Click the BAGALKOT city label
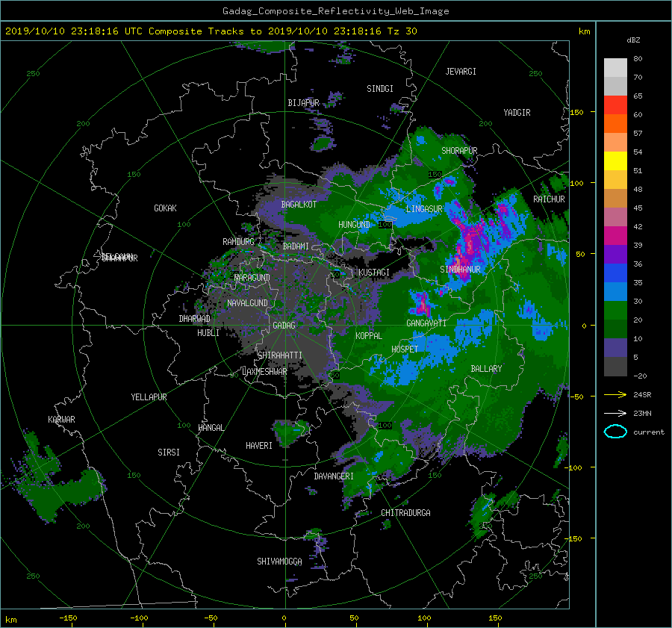 point(299,205)
